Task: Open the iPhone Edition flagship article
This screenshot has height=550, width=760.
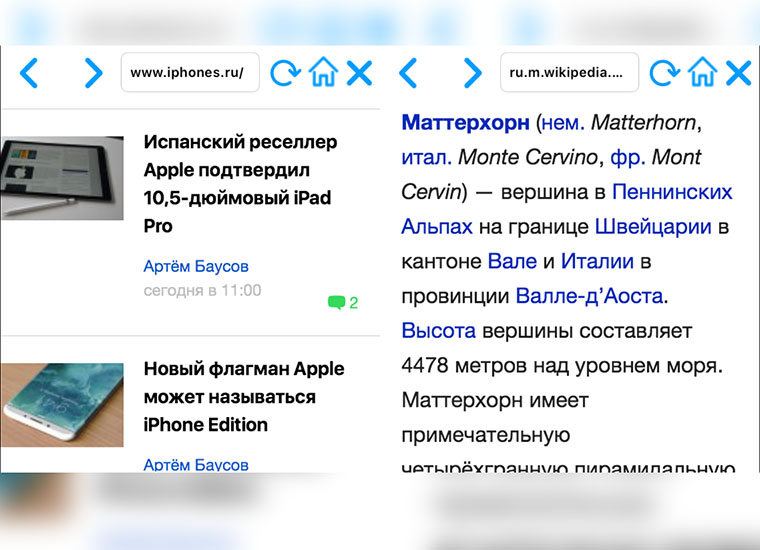Action: click(243, 397)
